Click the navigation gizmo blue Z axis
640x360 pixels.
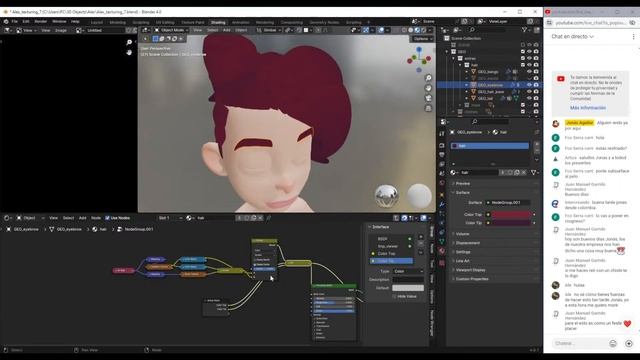pos(419,49)
